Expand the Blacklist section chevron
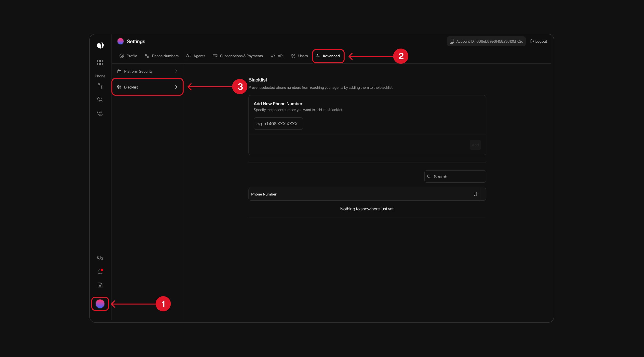644x357 pixels. click(176, 87)
